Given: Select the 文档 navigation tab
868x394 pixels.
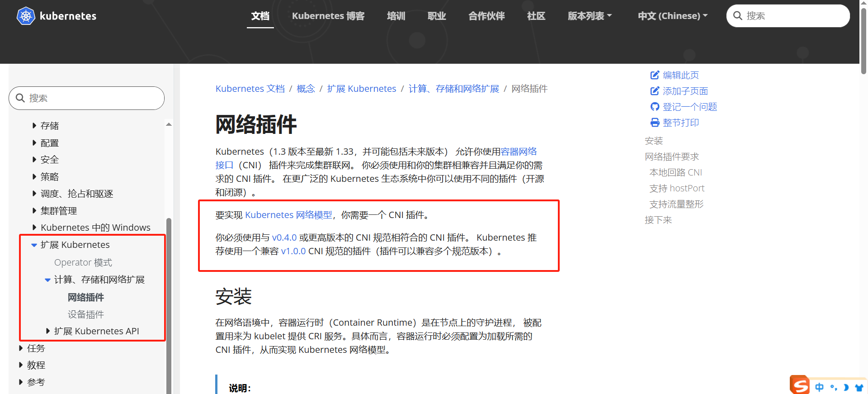Looking at the screenshot, I should click(260, 16).
